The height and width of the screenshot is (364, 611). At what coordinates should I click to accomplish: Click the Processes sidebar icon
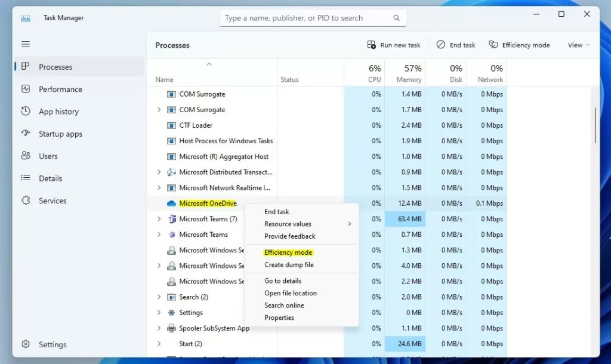(x=26, y=66)
